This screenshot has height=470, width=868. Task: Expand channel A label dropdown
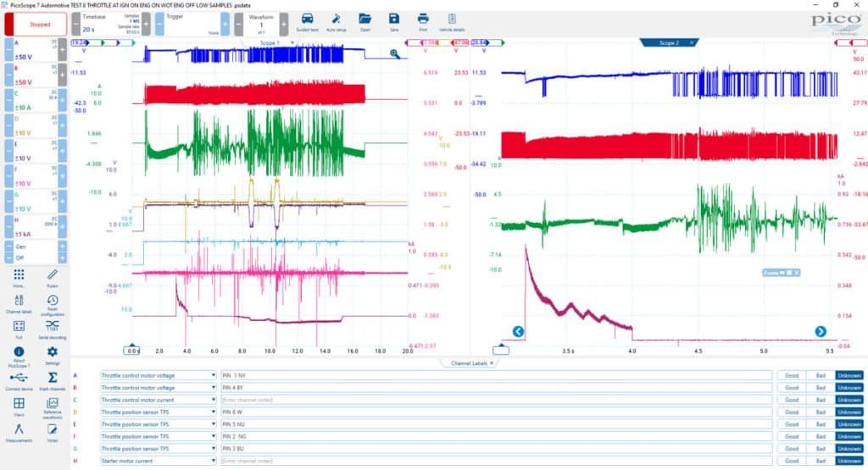pyautogui.click(x=213, y=375)
